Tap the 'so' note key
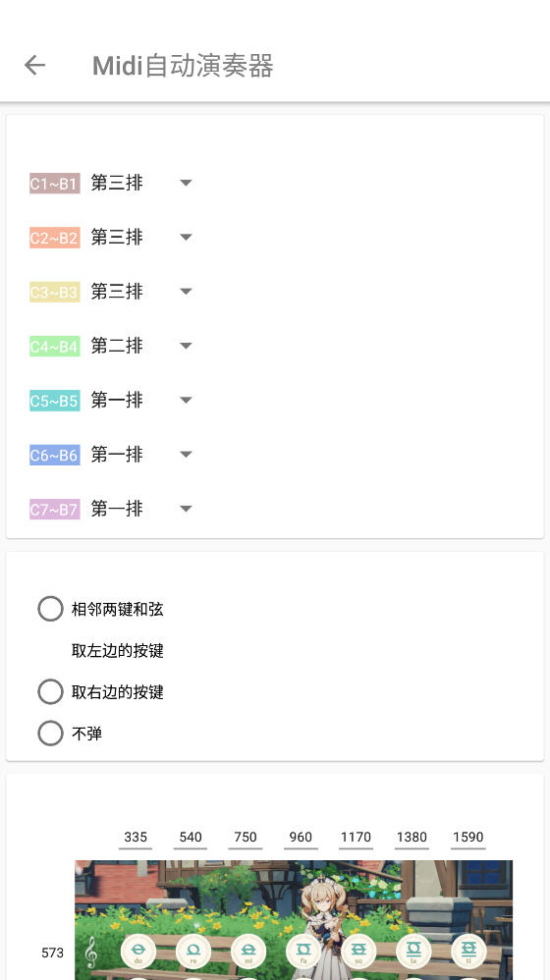This screenshot has height=980, width=550. pyautogui.click(x=358, y=952)
